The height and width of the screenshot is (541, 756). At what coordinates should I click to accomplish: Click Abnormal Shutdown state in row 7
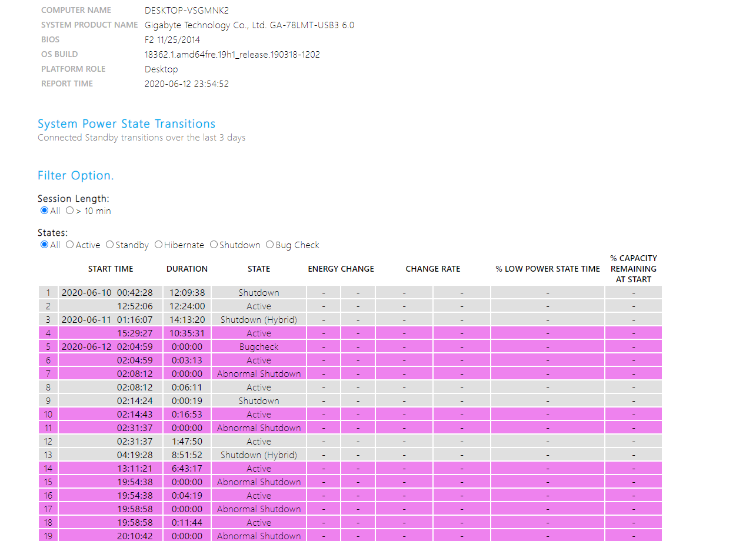pos(259,374)
